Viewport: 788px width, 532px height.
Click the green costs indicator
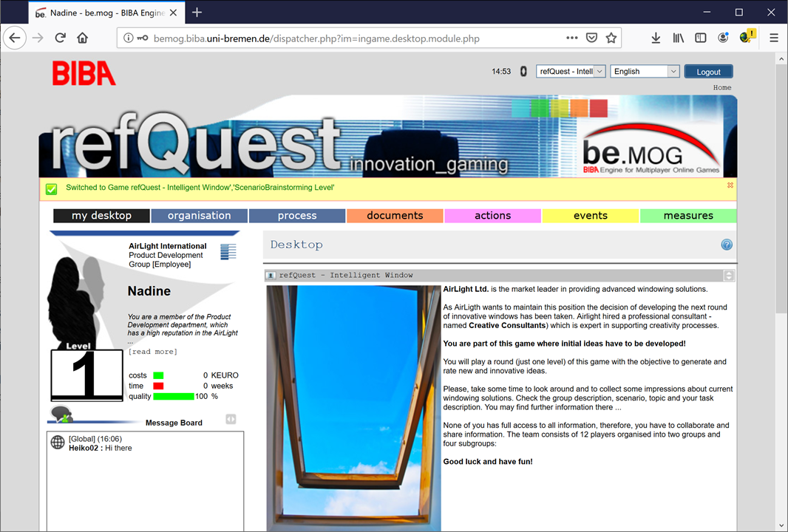158,375
